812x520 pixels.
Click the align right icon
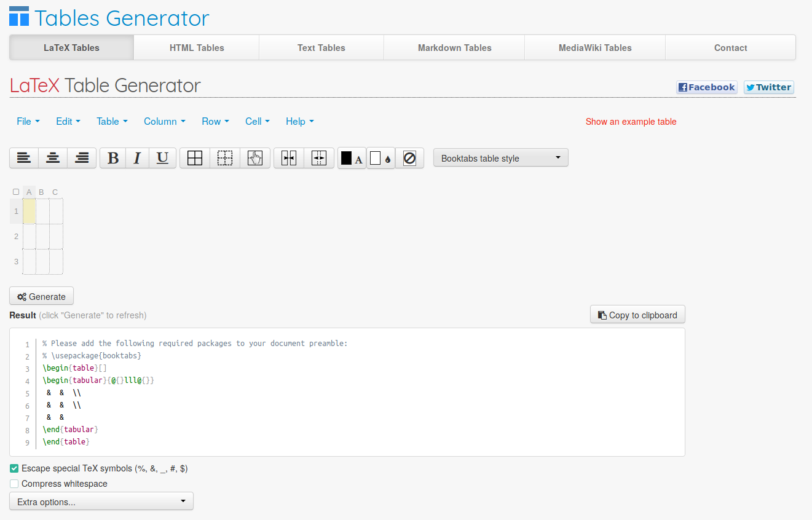click(x=82, y=158)
